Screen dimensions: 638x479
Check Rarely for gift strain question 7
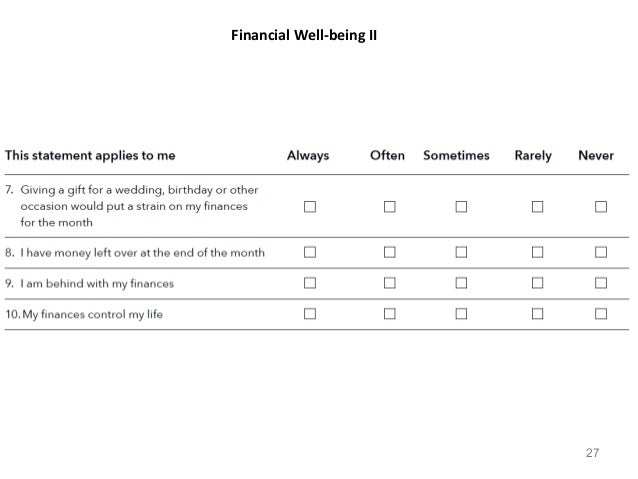[x=537, y=207]
